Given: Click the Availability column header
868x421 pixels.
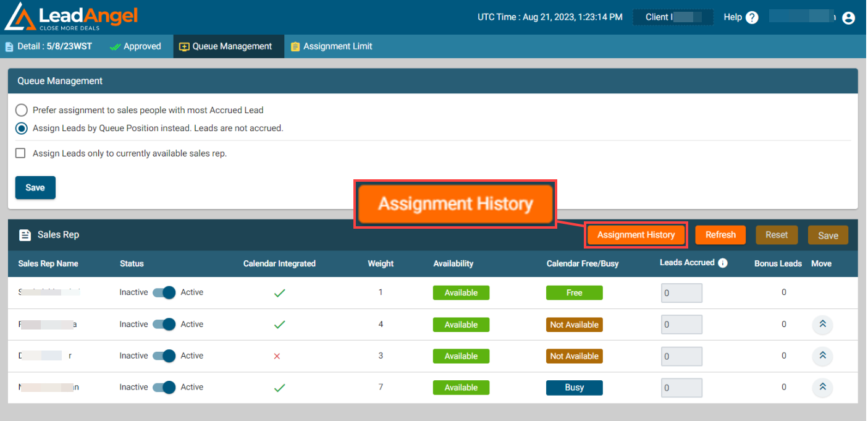Looking at the screenshot, I should [453, 263].
